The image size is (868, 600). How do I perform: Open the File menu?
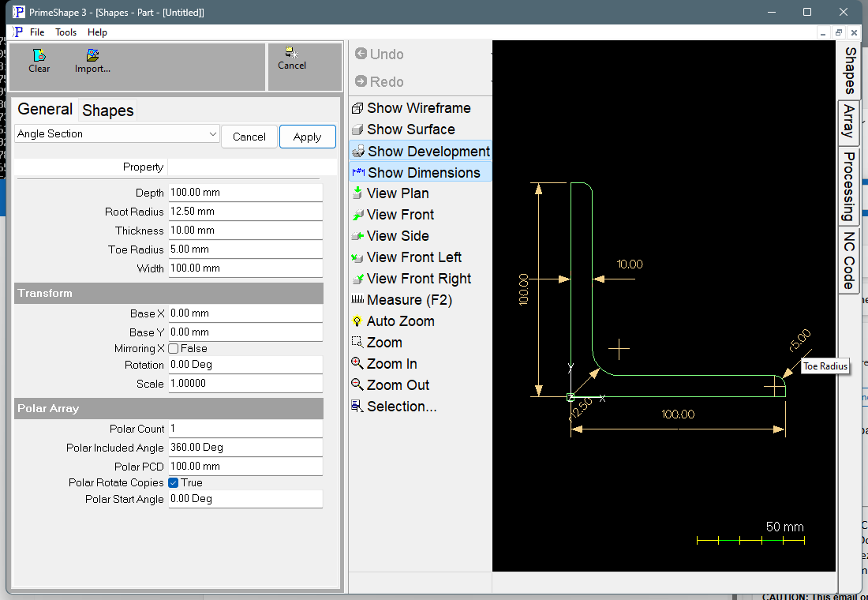tap(37, 32)
